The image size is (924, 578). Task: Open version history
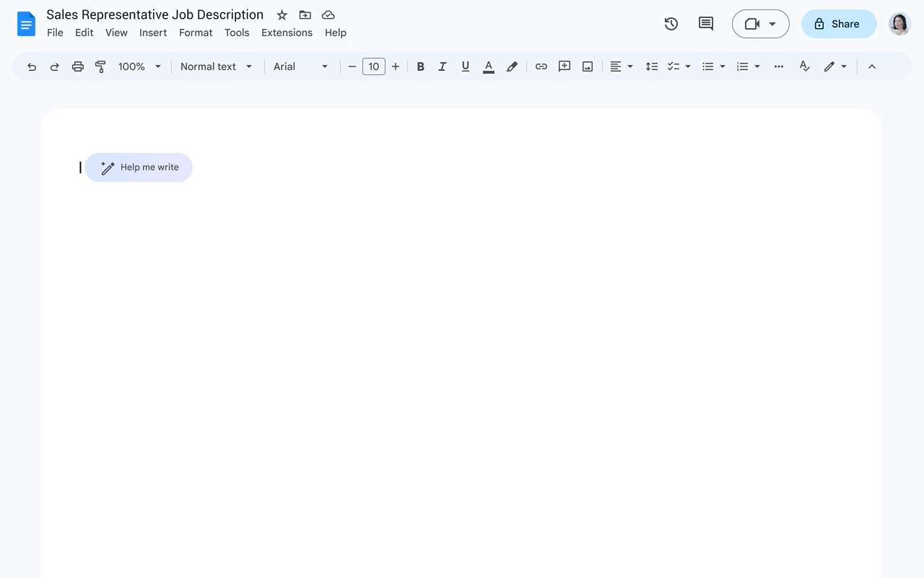(x=671, y=23)
